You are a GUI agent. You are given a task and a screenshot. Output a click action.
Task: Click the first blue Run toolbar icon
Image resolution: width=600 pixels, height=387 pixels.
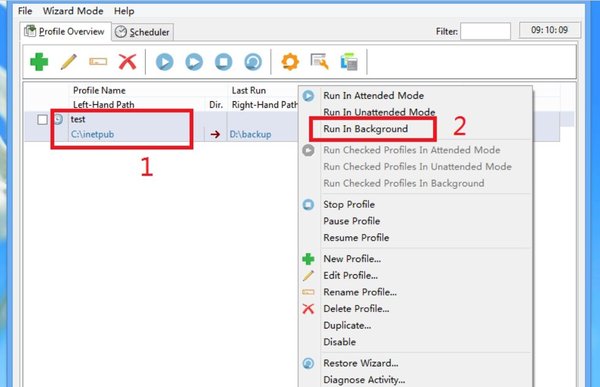click(165, 62)
